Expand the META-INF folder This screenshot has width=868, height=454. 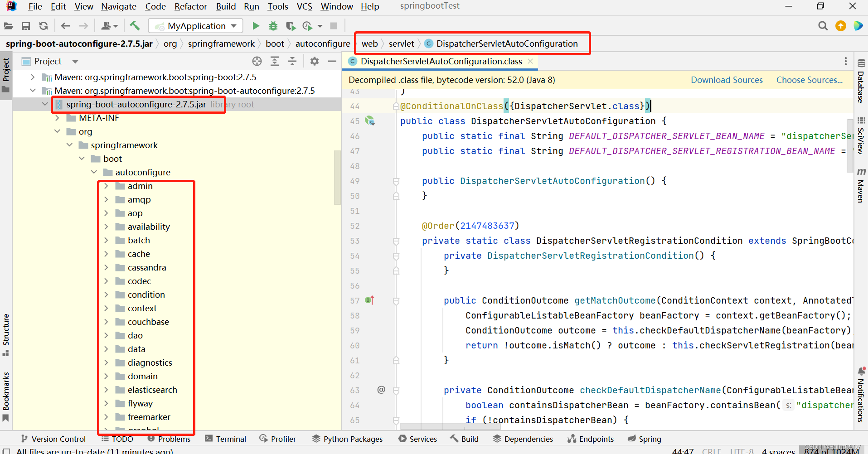click(x=58, y=118)
